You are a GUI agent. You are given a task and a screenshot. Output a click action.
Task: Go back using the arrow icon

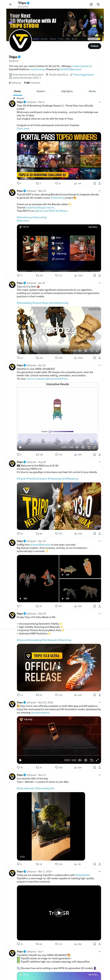11,5
